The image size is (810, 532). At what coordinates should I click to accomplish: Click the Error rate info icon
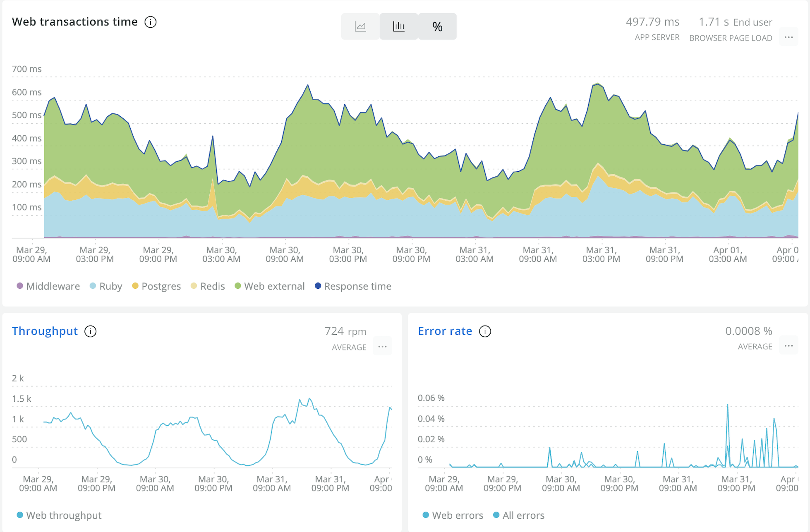coord(485,331)
